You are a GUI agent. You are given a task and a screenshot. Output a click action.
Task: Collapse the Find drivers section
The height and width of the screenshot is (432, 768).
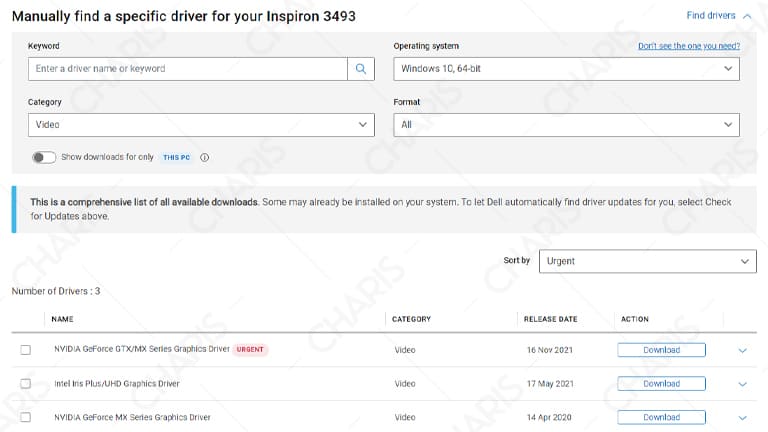coord(719,16)
